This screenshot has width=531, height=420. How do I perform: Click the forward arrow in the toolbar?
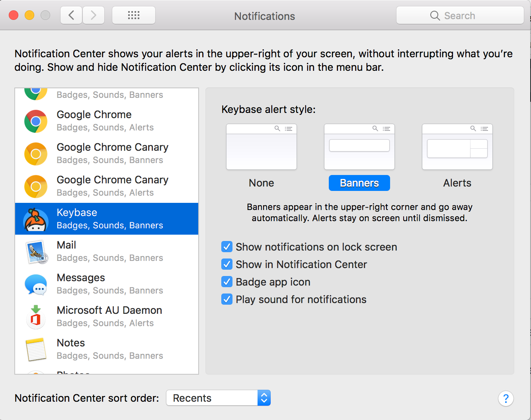[94, 16]
